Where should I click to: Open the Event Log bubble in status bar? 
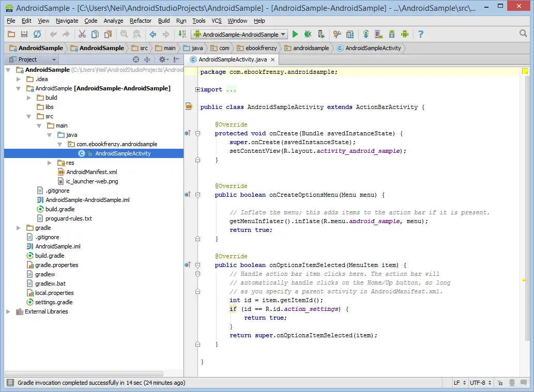[x=524, y=383]
